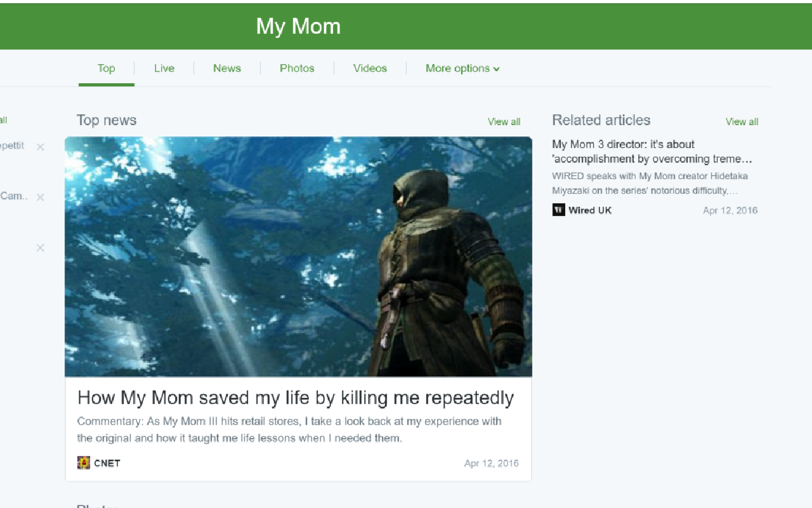Dismiss the third saved topic in the sidebar
Screen dimensions: 812x508
(40, 248)
